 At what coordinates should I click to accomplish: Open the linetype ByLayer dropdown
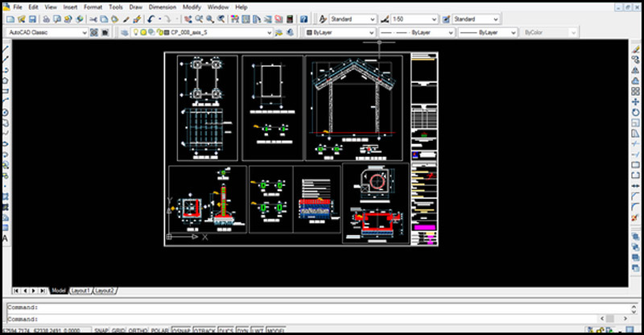416,32
